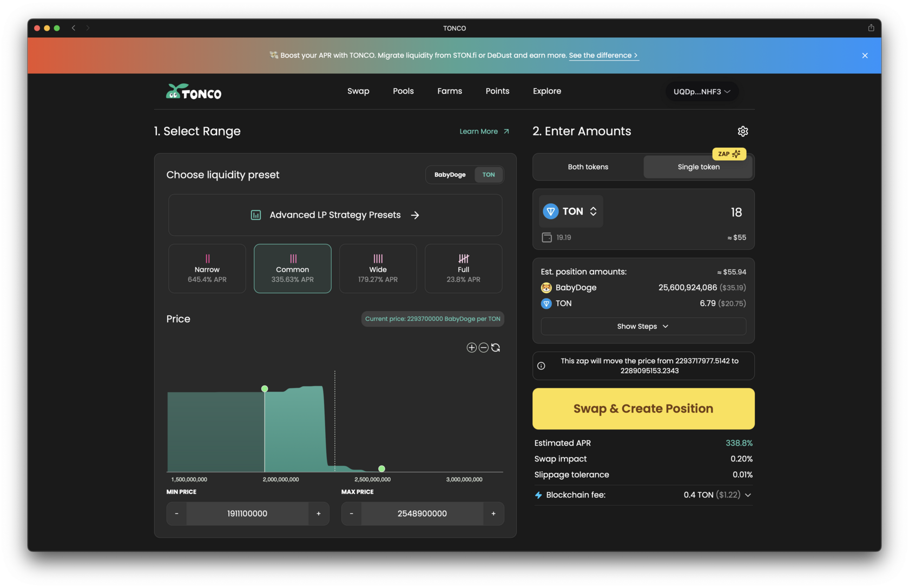909x588 pixels.
Task: Click the TON icon in position amounts
Action: point(546,303)
